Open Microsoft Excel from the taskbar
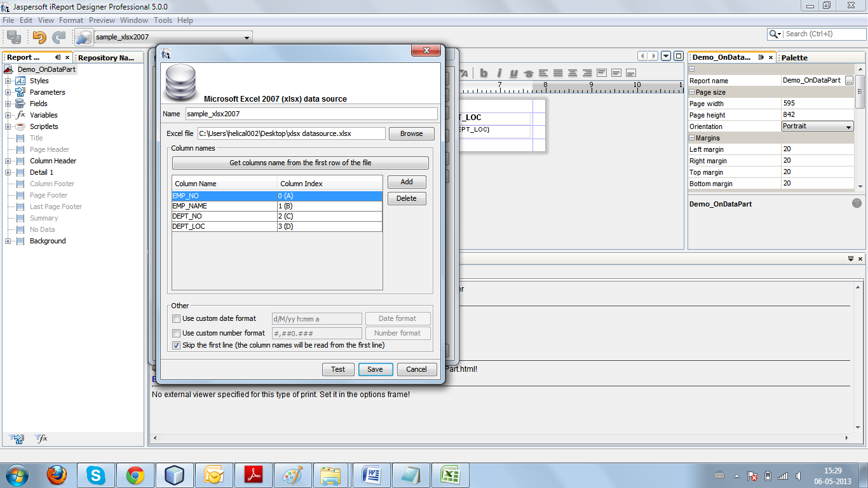This screenshot has height=488, width=868. (450, 475)
